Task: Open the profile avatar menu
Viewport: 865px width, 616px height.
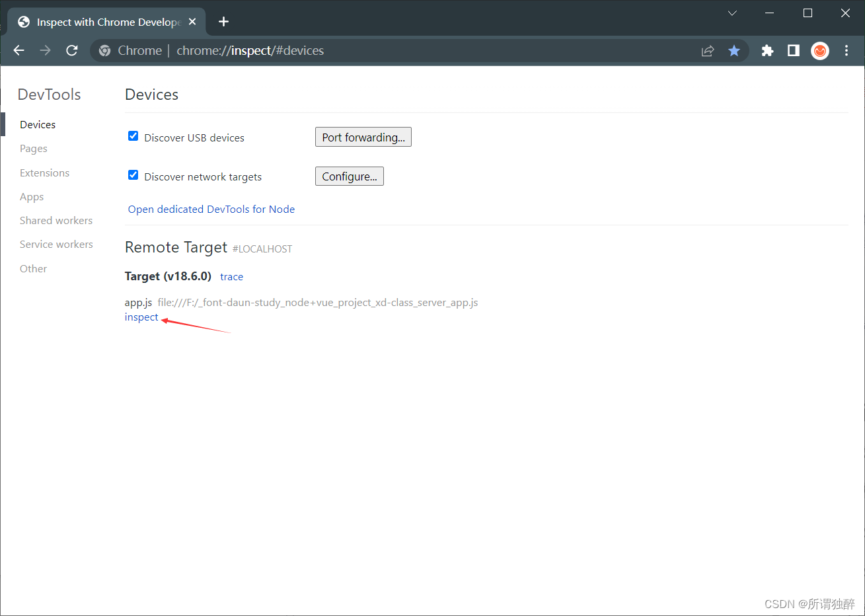Action: click(x=820, y=51)
